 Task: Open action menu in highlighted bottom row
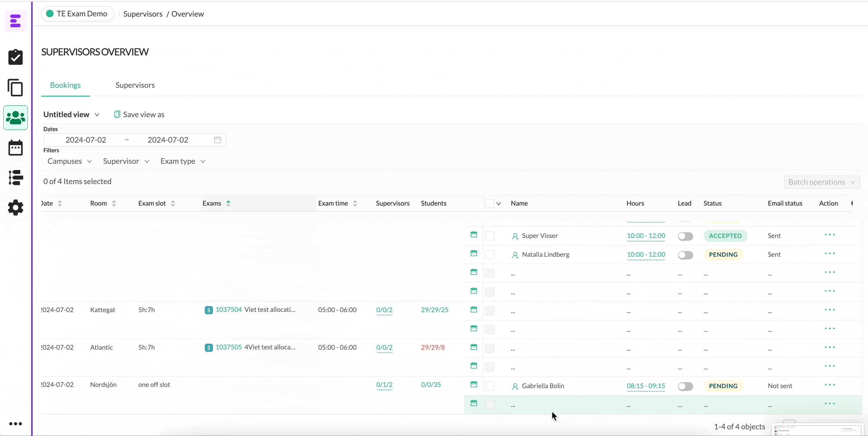[x=830, y=403]
